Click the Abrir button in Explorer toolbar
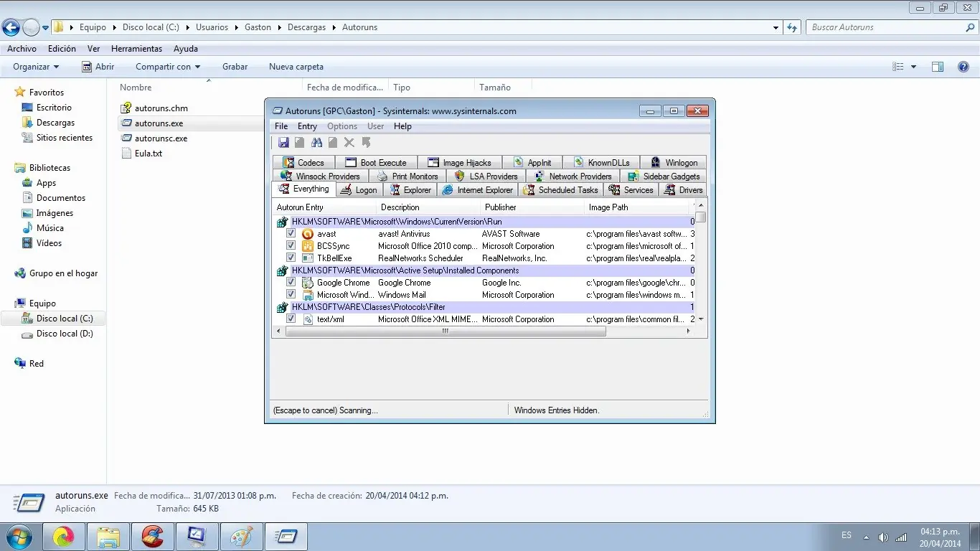Screen dimensions: 980x551 98,67
